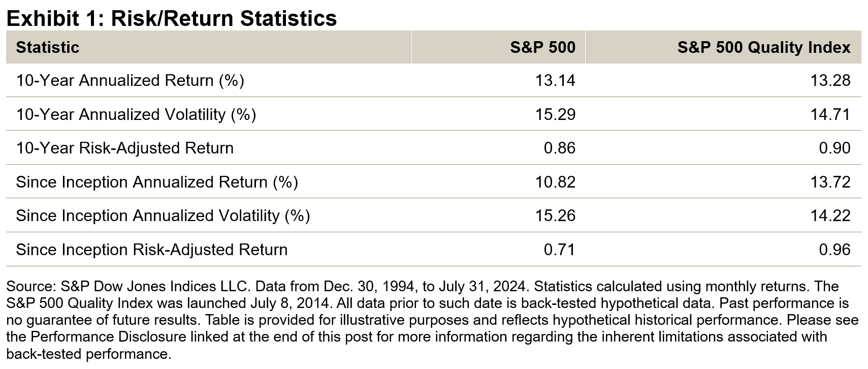
Task: Click the 15.26 volatility value
Action: tap(555, 216)
